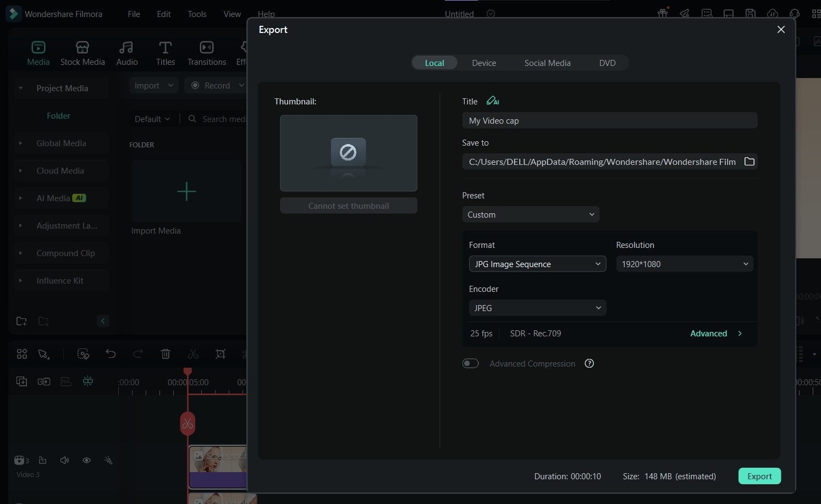Viewport: 821px width, 504px height.
Task: Click the green Export button
Action: pos(759,476)
